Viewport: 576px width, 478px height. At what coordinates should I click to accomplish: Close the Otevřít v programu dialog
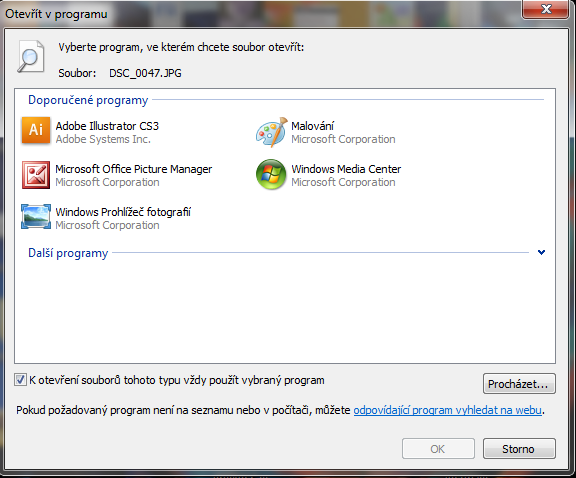click(546, 9)
